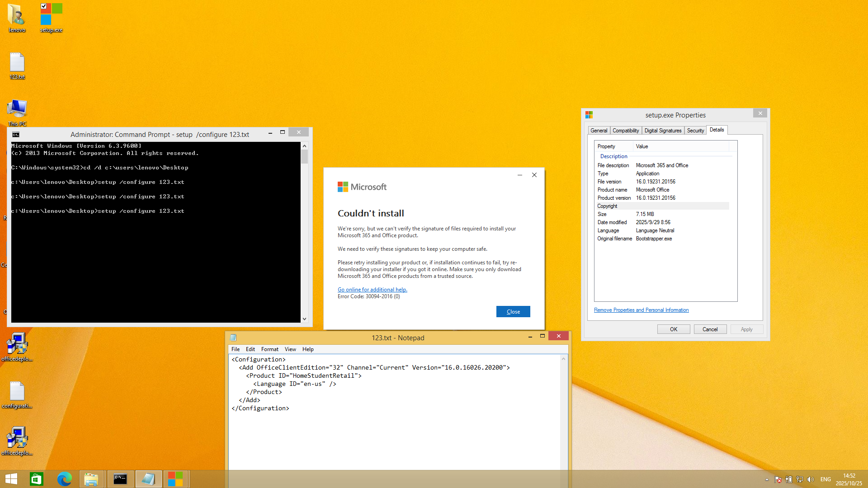
Task: Click Command Prompt title bar system icon
Action: pos(16,134)
